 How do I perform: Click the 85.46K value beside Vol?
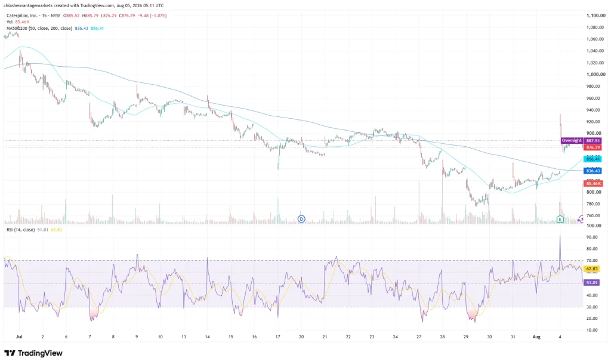22,22
